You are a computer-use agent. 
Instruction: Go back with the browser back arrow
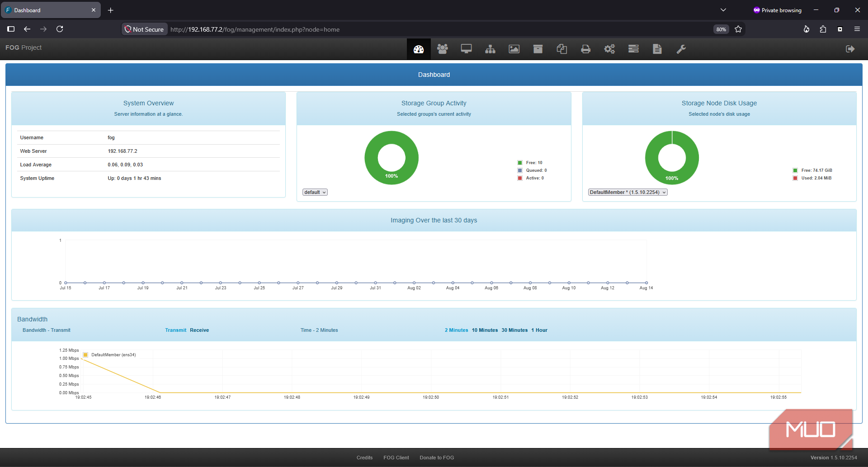pyautogui.click(x=27, y=29)
